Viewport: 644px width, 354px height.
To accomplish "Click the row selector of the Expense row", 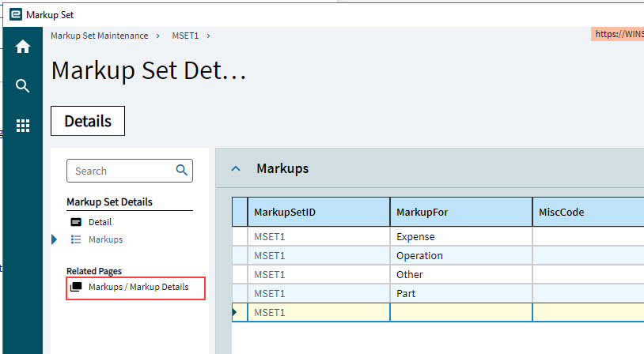I will coord(240,237).
